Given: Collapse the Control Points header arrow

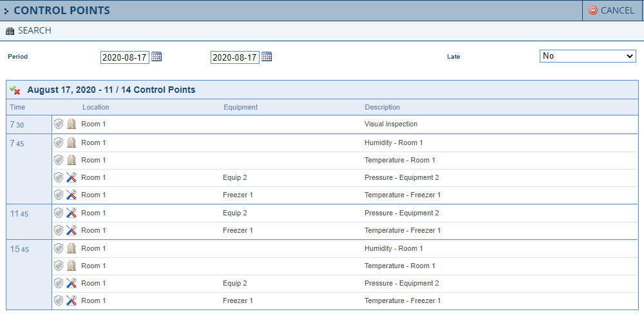Looking at the screenshot, I should click(x=6, y=11).
